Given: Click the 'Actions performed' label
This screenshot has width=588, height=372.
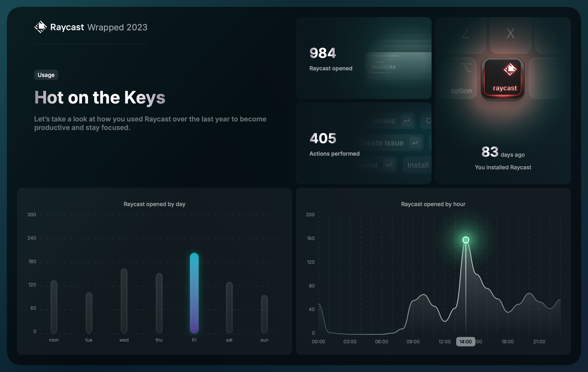Looking at the screenshot, I should [334, 154].
